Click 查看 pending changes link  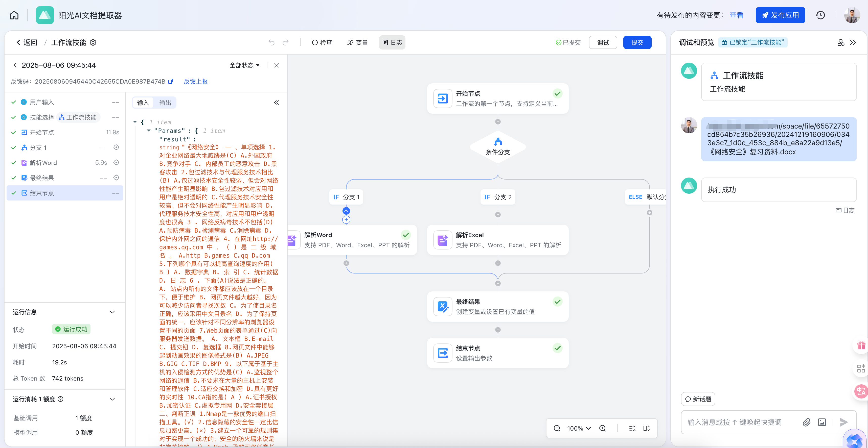tap(736, 15)
